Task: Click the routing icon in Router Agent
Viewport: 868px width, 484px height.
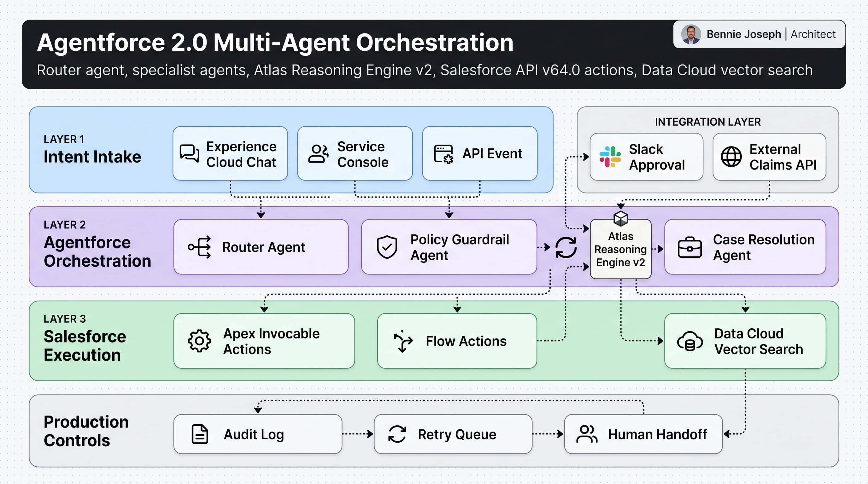Action: coord(199,247)
